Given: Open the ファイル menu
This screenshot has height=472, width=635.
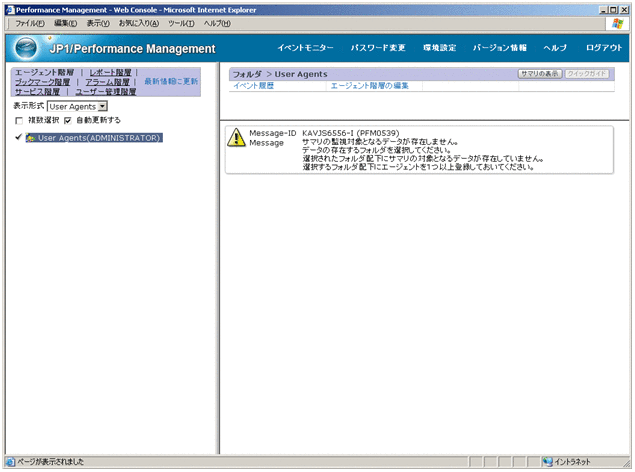Looking at the screenshot, I should [x=30, y=23].
